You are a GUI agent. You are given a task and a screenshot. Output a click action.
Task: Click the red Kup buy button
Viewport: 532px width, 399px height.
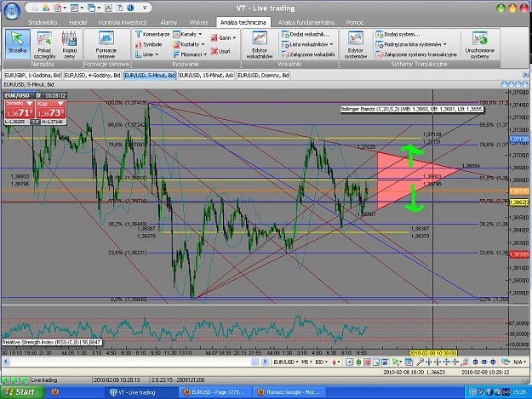point(50,109)
